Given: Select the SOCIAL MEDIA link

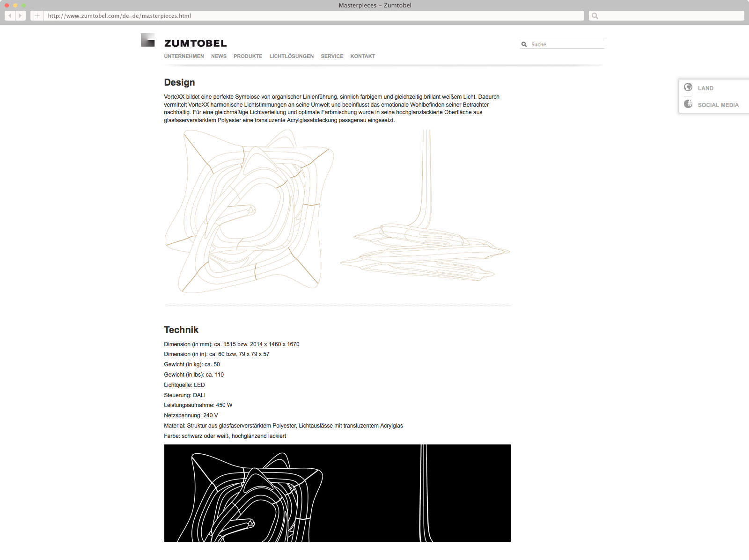Looking at the screenshot, I should pos(718,105).
